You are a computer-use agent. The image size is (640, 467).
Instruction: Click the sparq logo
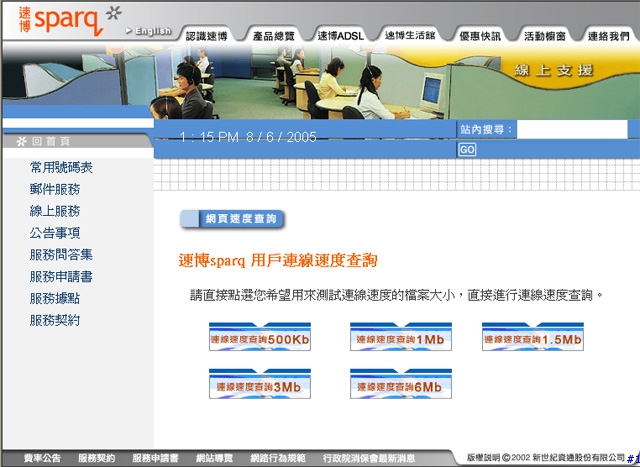(x=69, y=20)
